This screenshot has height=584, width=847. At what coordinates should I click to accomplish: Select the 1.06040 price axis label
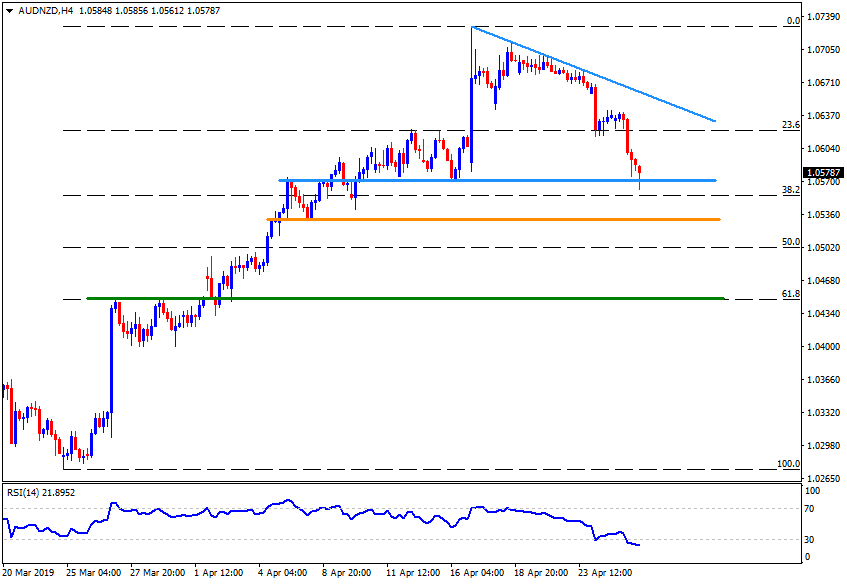(x=823, y=149)
